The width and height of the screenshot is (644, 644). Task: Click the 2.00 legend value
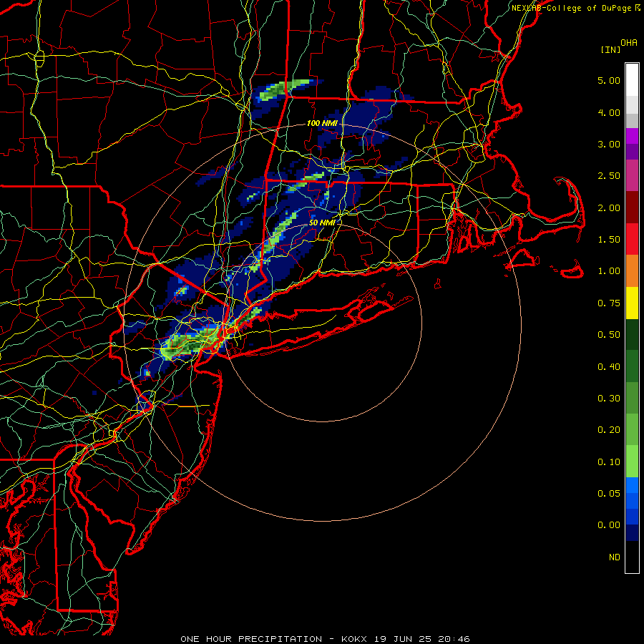click(x=609, y=208)
